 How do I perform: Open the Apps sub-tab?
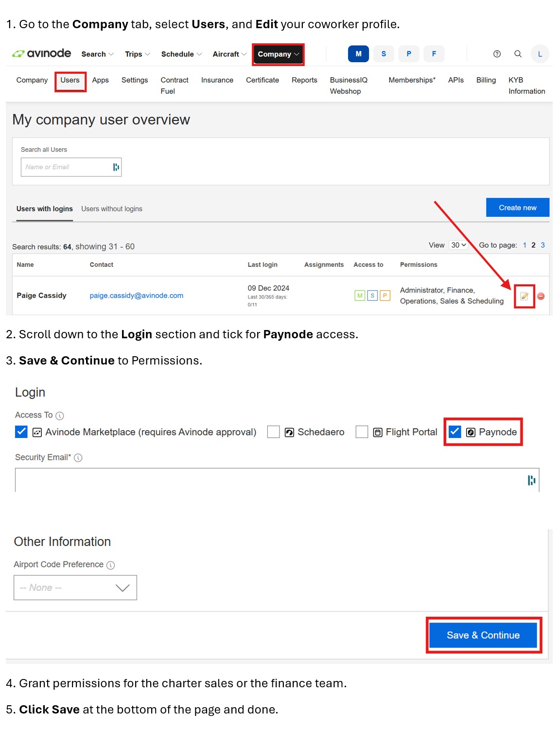click(x=101, y=80)
